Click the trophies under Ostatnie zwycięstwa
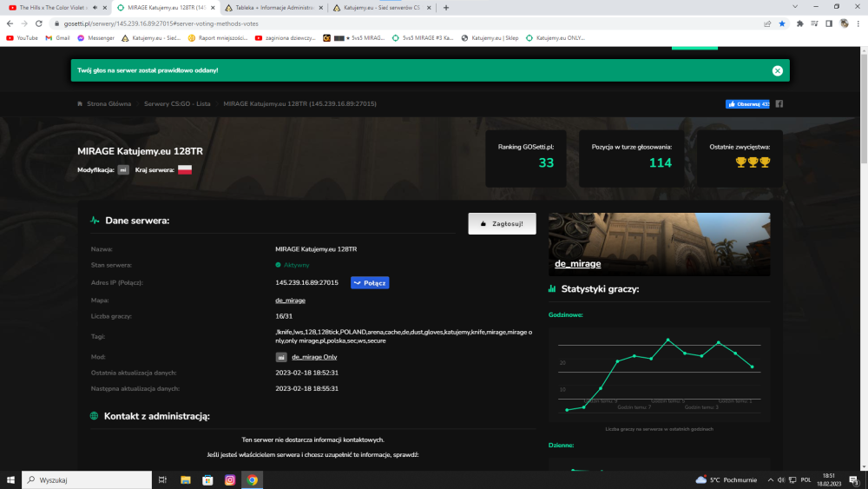This screenshot has height=489, width=868. pyautogui.click(x=753, y=162)
